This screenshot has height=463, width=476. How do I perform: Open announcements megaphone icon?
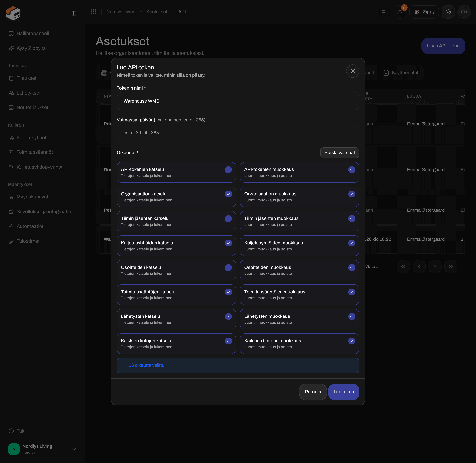pos(384,12)
